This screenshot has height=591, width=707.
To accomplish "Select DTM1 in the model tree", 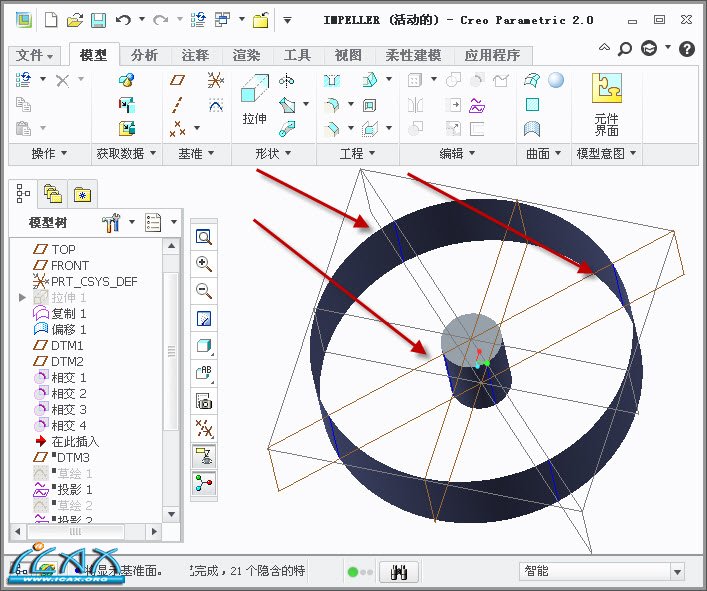I will (67, 345).
